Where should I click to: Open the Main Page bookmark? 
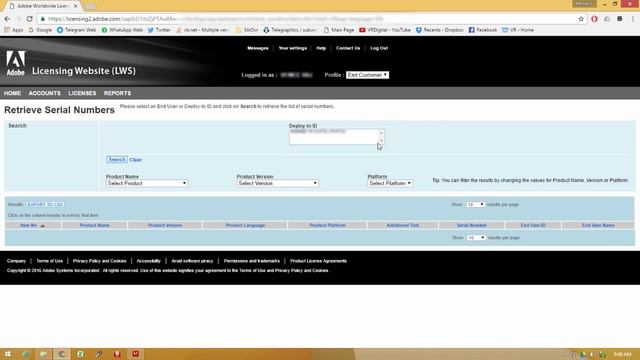338,30
